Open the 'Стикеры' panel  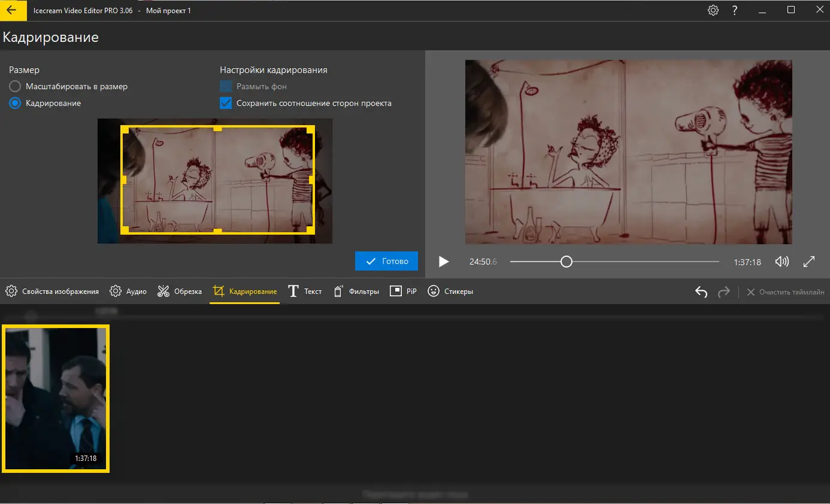[450, 292]
